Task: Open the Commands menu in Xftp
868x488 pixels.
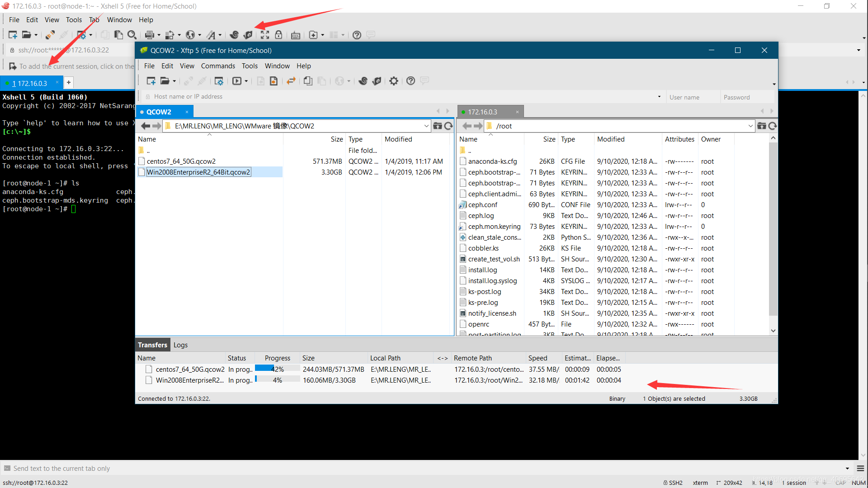Action: coord(218,66)
